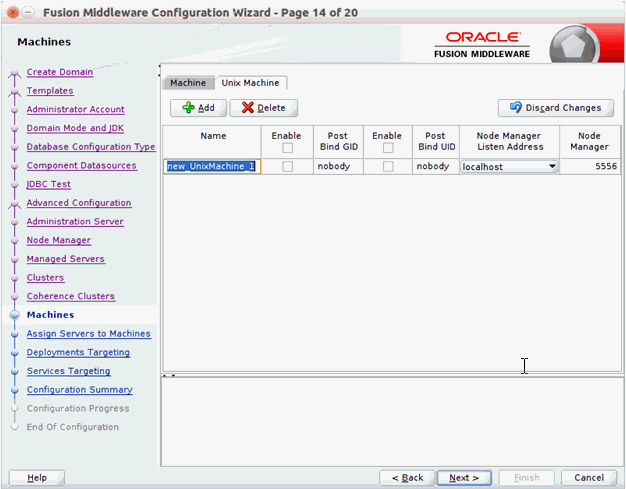Click the Node Manager Listen Address header

point(509,142)
